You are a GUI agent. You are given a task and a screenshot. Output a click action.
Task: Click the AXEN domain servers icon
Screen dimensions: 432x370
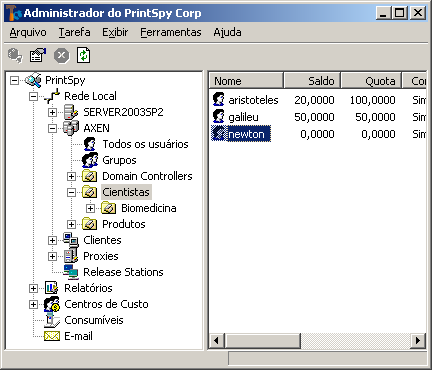tap(71, 128)
